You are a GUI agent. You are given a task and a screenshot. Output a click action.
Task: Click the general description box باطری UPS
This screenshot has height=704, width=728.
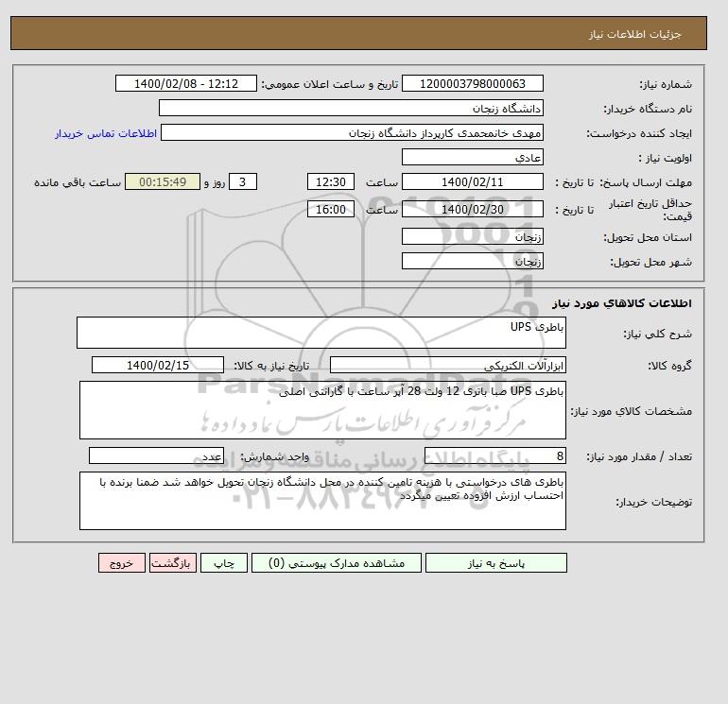point(321,333)
